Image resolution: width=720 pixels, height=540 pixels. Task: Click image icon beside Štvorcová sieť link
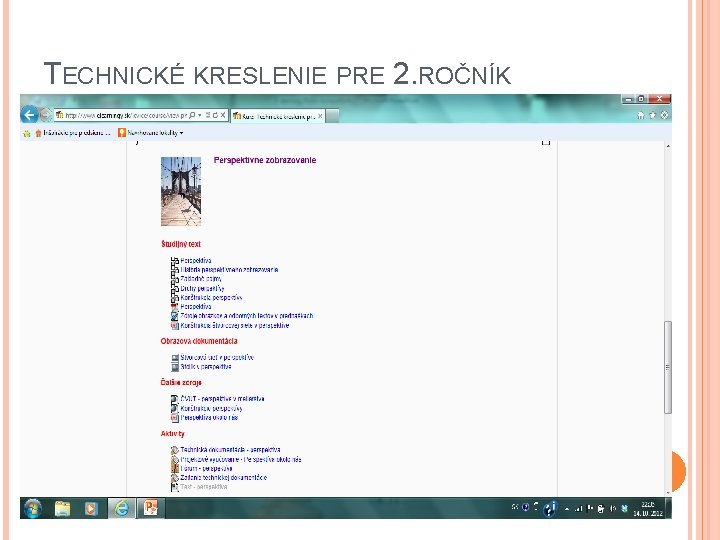point(175,358)
